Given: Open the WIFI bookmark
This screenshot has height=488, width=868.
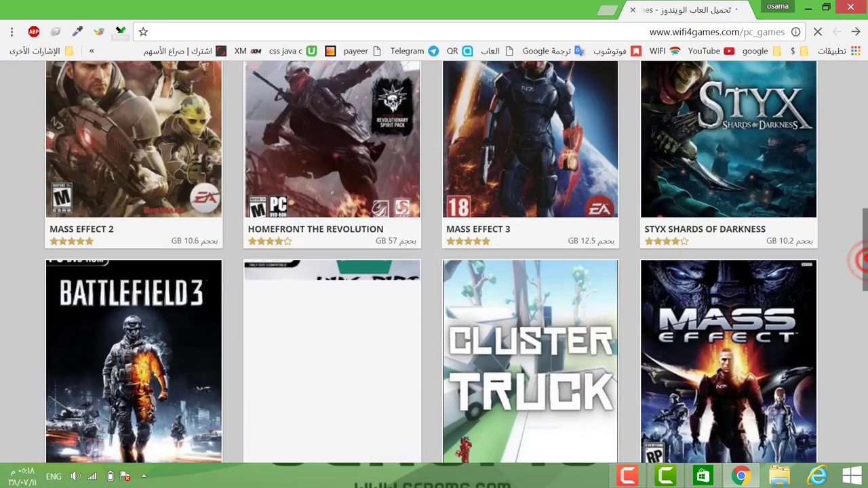Looking at the screenshot, I should pos(664,51).
